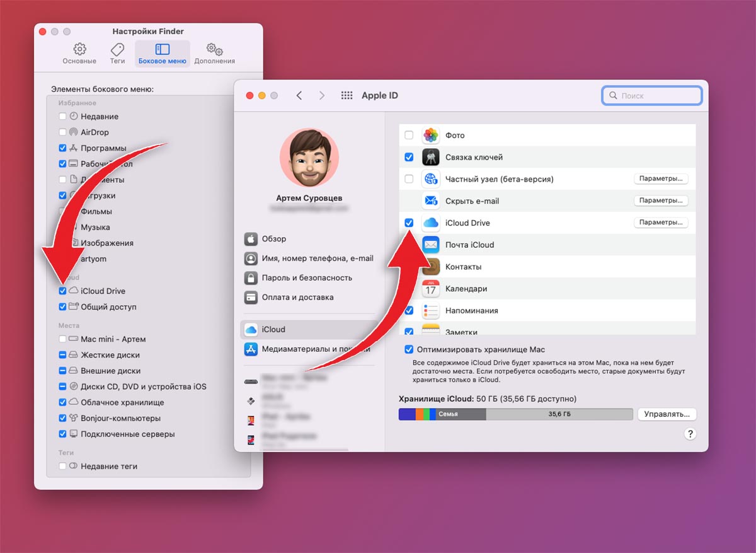Click the Поиск search field
Image resolution: width=756 pixels, height=553 pixels.
coord(652,96)
